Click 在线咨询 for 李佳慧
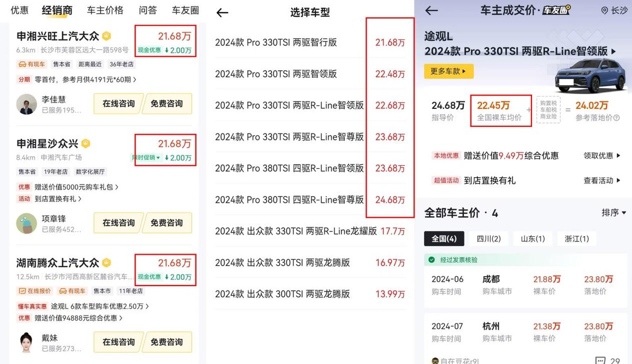The image size is (632, 364). tap(118, 104)
